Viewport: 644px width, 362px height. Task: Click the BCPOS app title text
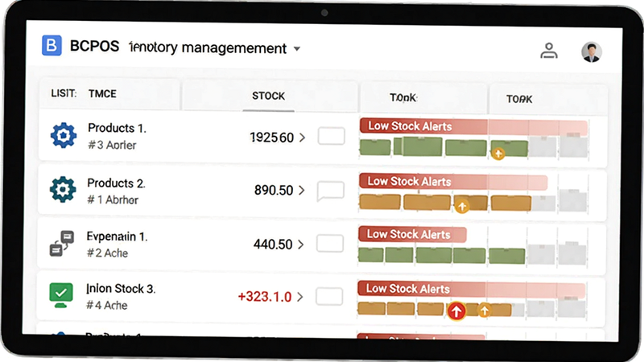[x=94, y=46]
